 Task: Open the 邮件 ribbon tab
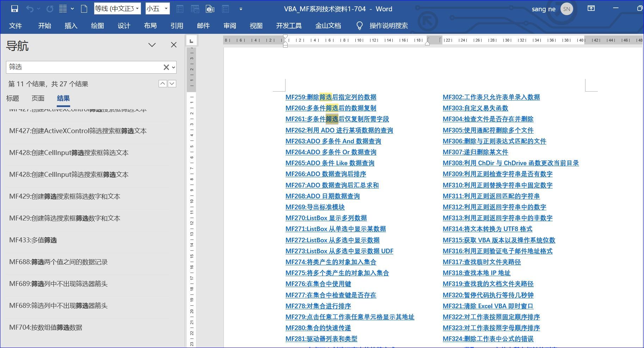point(203,26)
